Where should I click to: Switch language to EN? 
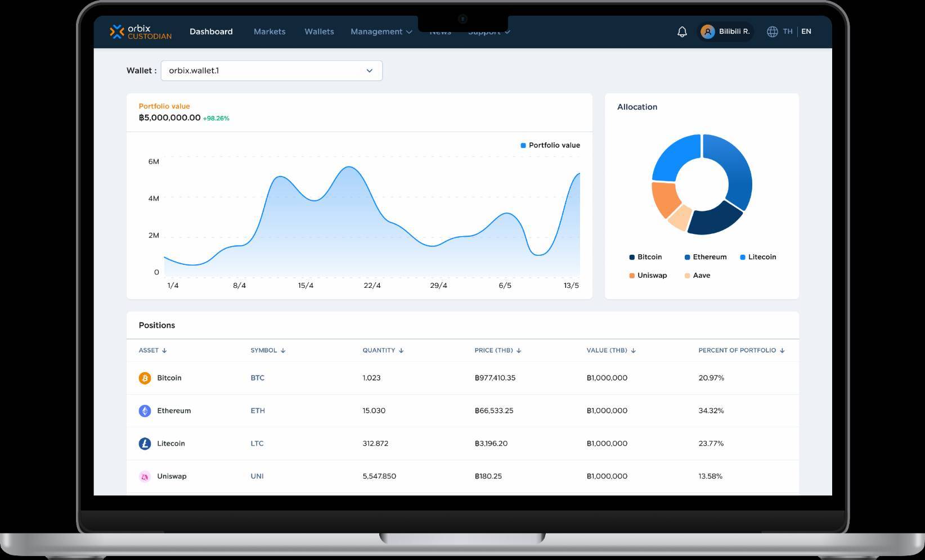[806, 31]
